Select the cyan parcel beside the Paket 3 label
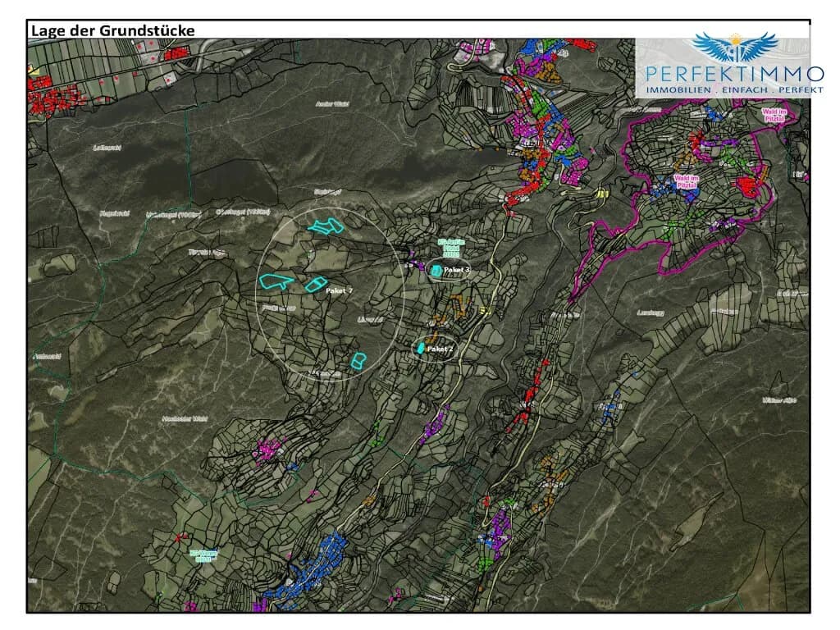 coord(437,271)
